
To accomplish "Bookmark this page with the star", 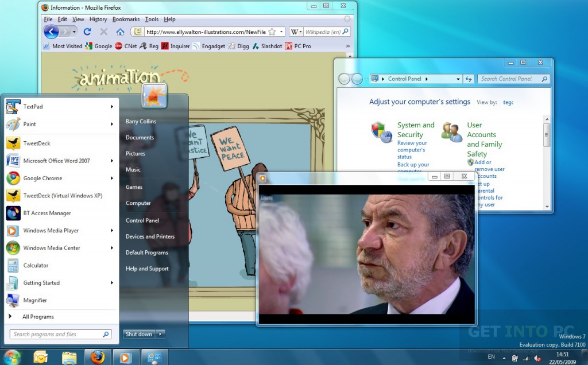I will pyautogui.click(x=272, y=32).
